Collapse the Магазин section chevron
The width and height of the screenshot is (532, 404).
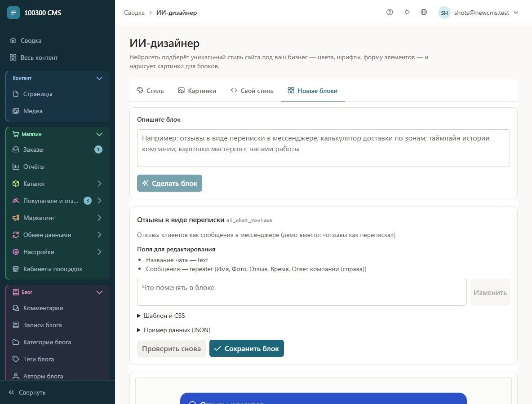pyautogui.click(x=99, y=134)
